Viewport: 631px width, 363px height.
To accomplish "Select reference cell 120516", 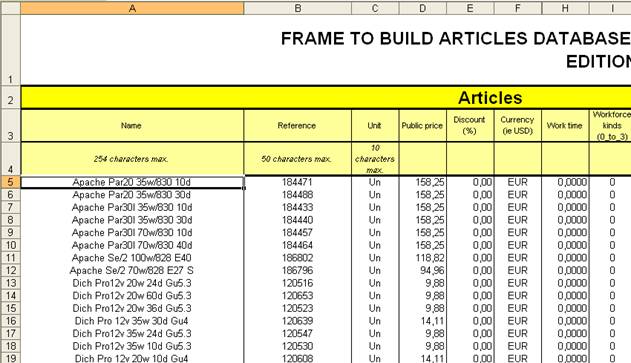I will 298,283.
